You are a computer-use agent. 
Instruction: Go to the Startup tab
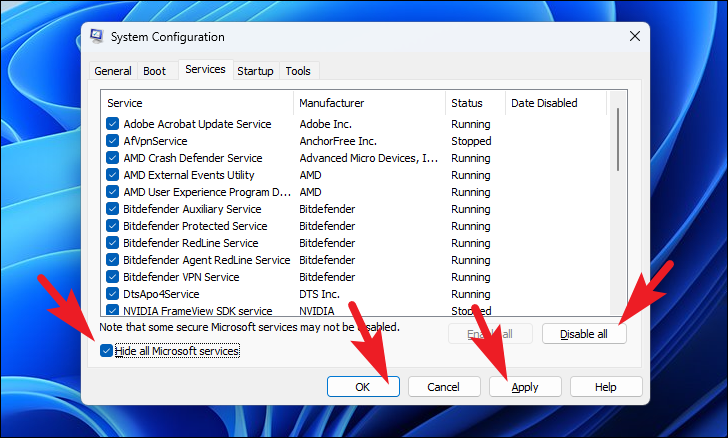click(255, 71)
